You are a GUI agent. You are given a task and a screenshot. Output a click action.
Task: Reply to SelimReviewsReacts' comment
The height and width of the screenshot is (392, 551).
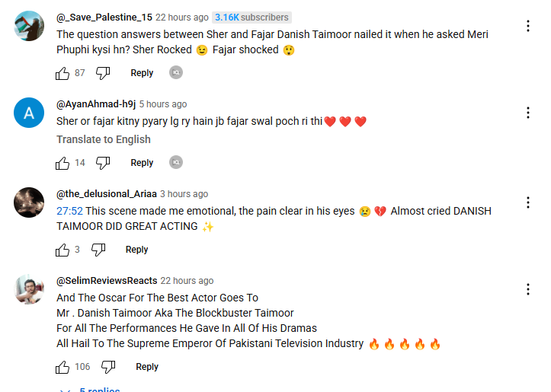coord(147,367)
